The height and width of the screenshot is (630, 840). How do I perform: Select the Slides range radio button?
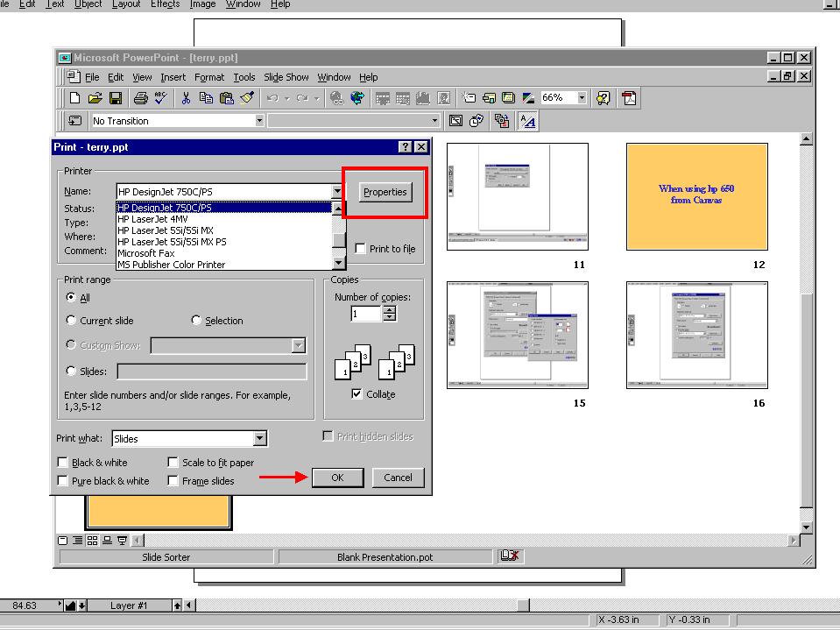(x=71, y=371)
